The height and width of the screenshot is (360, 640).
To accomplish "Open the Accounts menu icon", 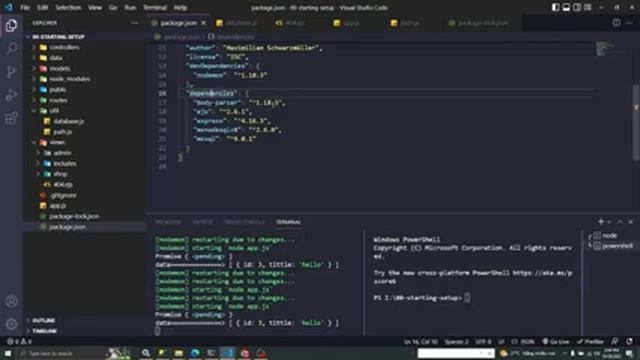I will coord(11,301).
